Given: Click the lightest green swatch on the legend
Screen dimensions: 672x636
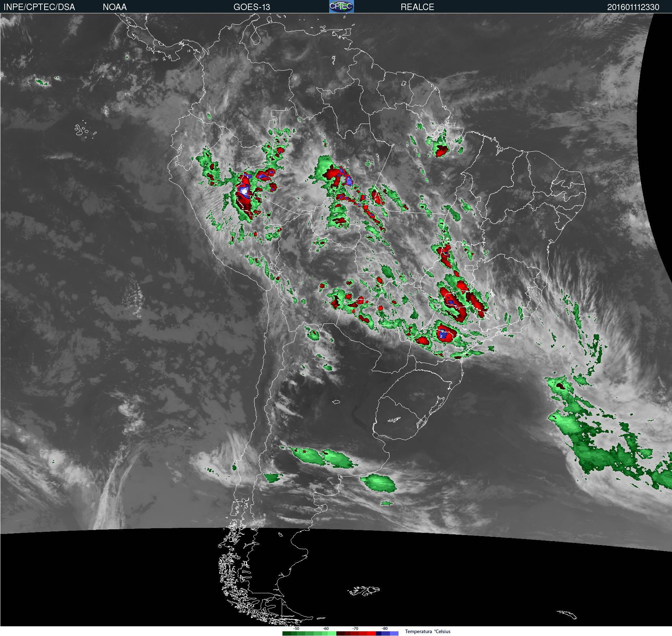Looking at the screenshot, I should coord(332,633).
